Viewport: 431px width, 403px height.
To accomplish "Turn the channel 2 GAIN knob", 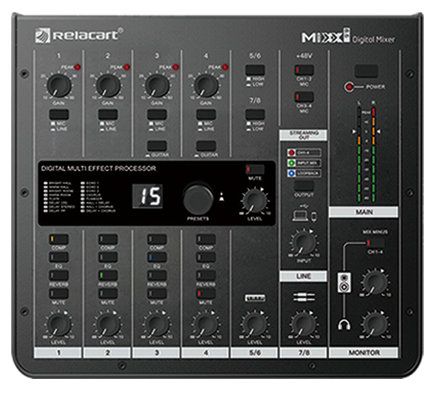I will click(108, 86).
